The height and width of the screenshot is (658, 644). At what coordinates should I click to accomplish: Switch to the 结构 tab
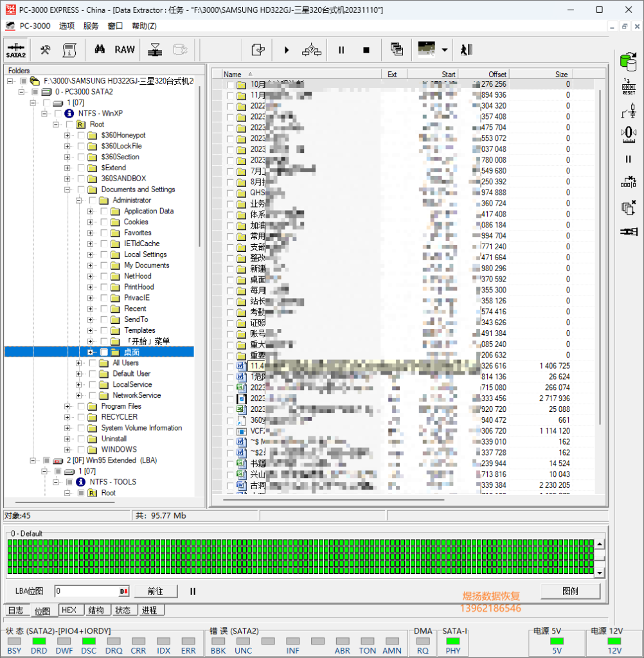coord(96,610)
